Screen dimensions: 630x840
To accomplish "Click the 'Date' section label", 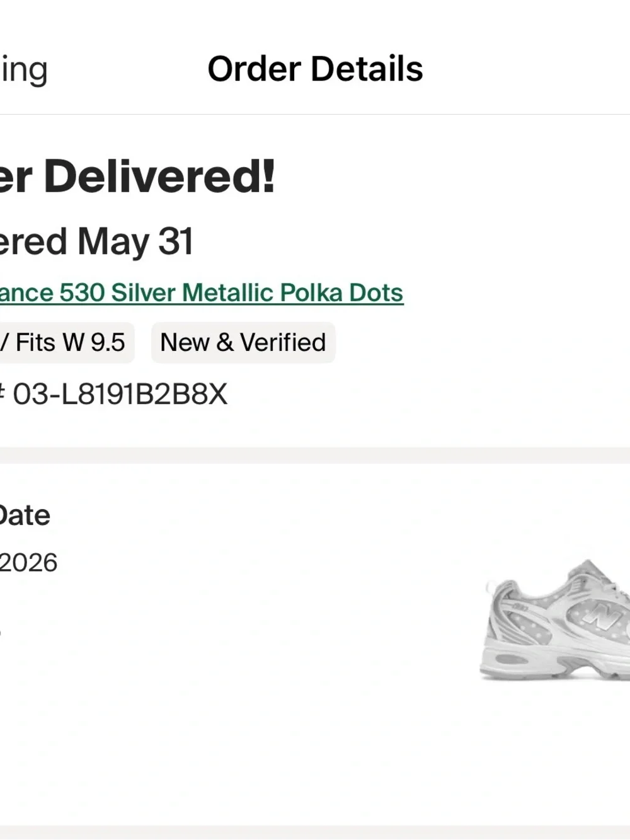I will (24, 515).
